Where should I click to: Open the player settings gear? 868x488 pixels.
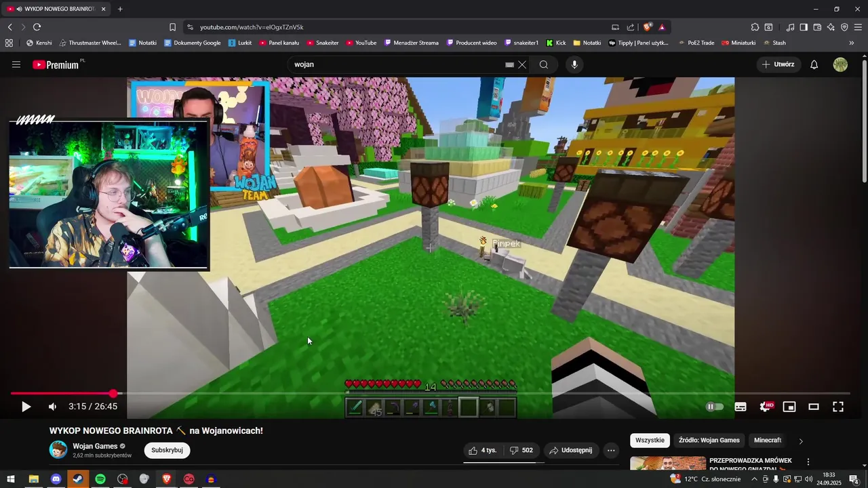[766, 407]
